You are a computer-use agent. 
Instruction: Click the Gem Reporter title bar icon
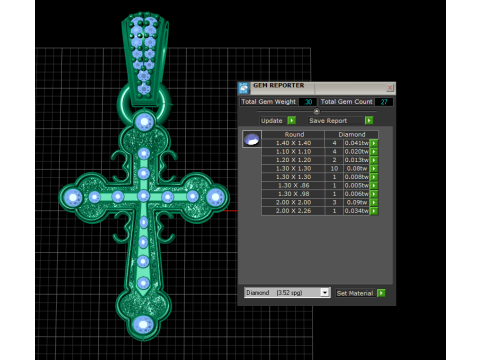pyautogui.click(x=244, y=88)
